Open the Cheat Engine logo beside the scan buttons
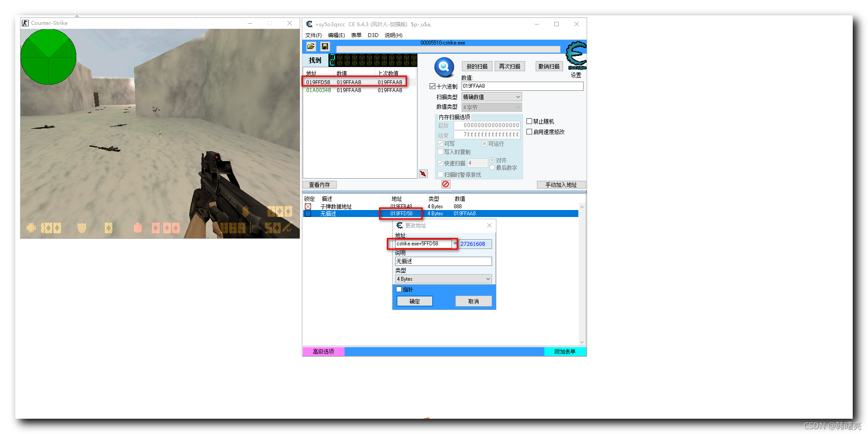The width and height of the screenshot is (868, 434). [576, 55]
